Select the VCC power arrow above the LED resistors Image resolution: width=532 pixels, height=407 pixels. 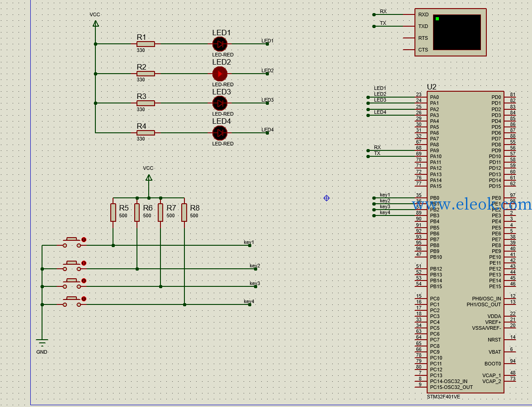point(96,23)
